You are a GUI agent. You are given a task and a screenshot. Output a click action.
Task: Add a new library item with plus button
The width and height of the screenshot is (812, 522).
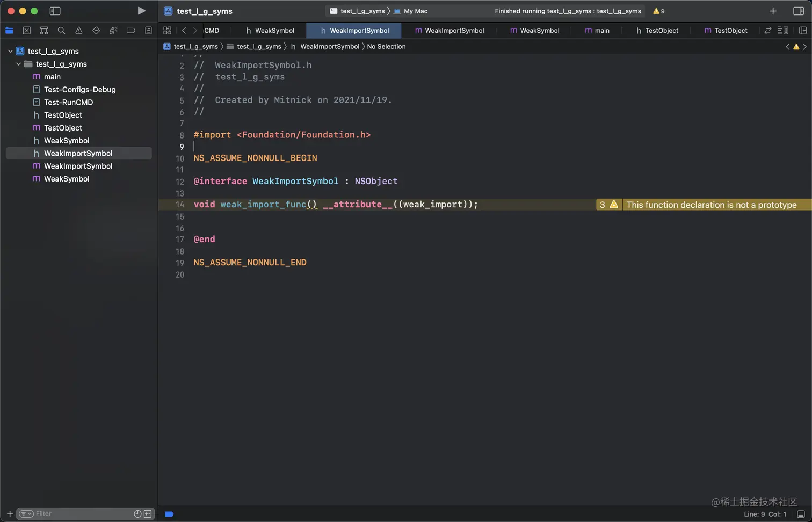[x=773, y=11]
